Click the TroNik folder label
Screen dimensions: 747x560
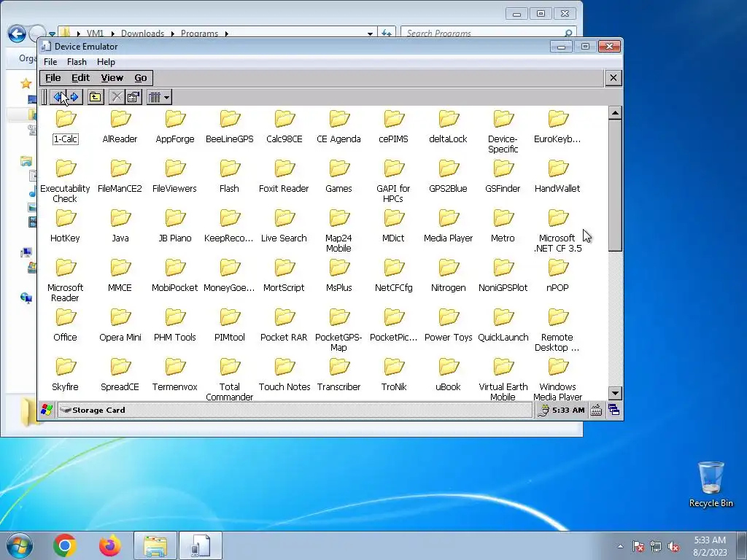click(393, 386)
